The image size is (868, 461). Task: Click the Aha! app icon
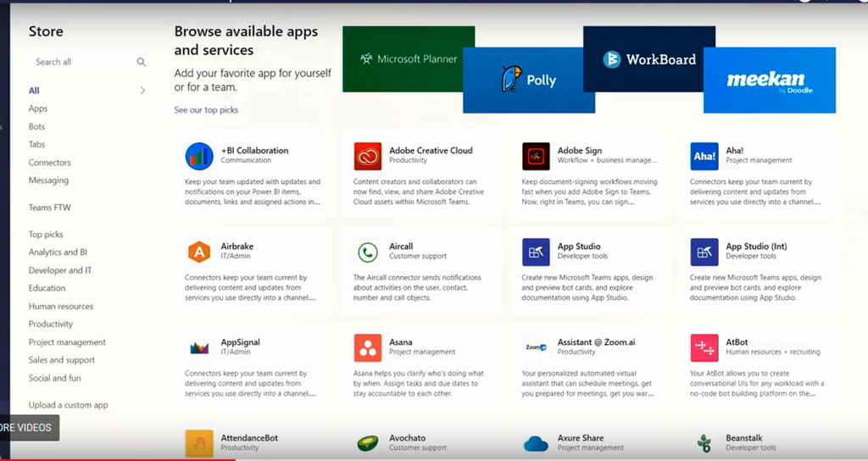pos(704,156)
